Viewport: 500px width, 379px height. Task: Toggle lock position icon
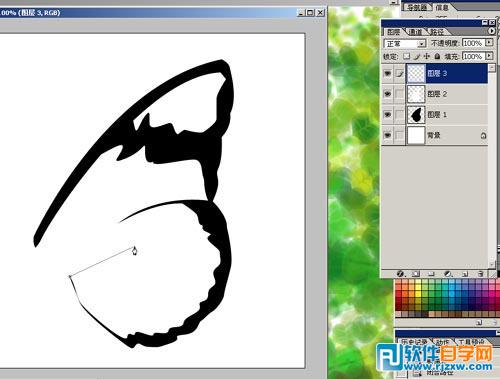point(427,56)
